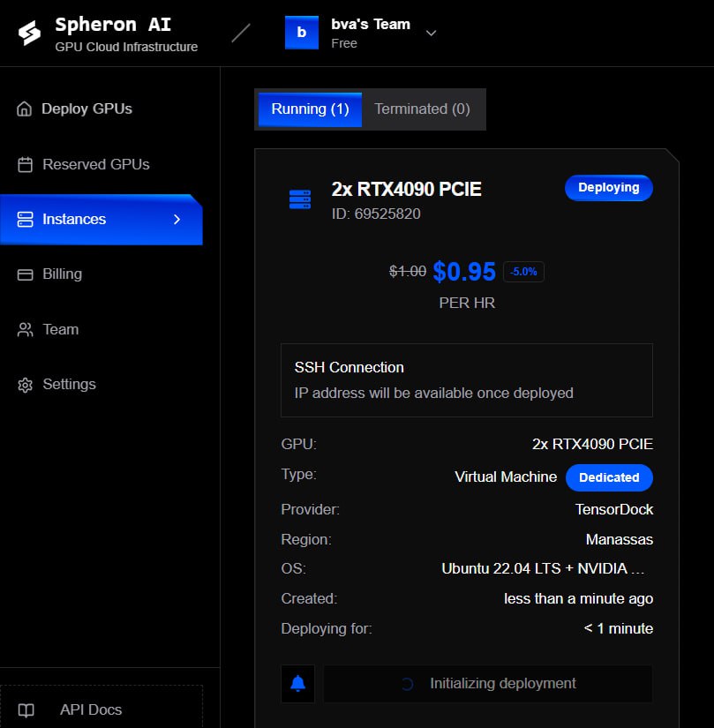Click the Team people icon

pos(25,329)
